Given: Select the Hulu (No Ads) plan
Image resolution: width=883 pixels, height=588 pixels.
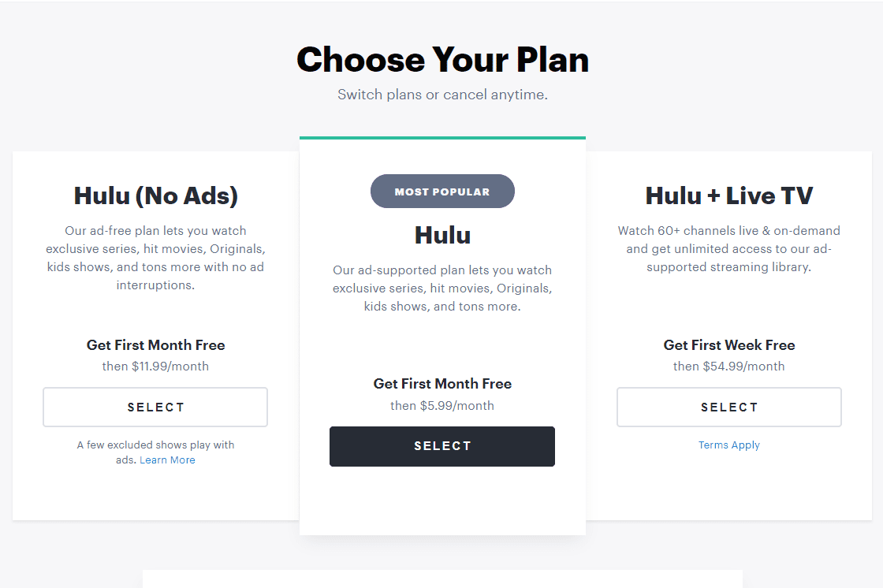Looking at the screenshot, I should coord(155,407).
